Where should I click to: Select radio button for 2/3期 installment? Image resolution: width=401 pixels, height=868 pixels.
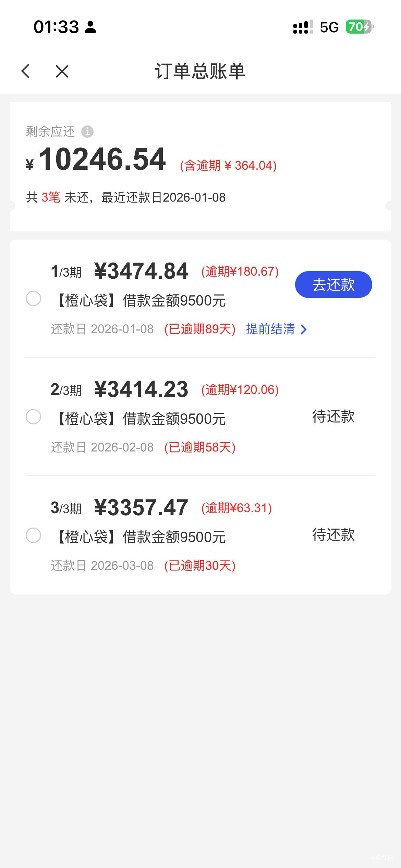tap(34, 417)
